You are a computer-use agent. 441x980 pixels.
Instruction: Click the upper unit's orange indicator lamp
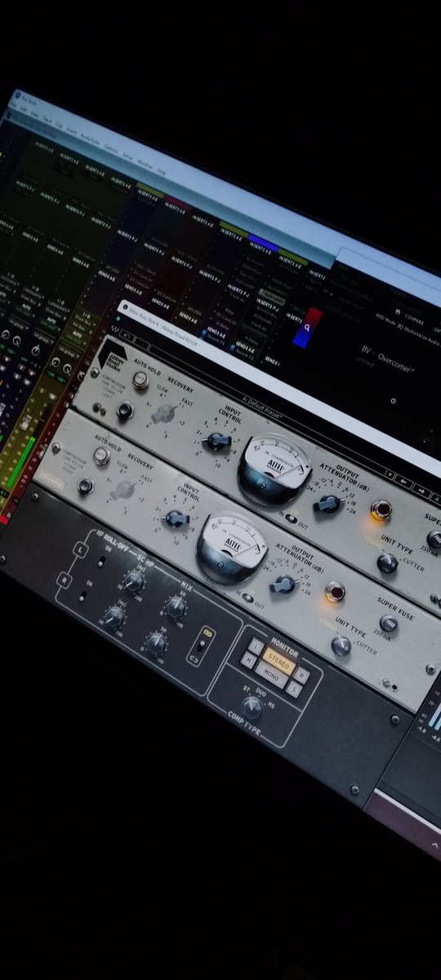[380, 510]
